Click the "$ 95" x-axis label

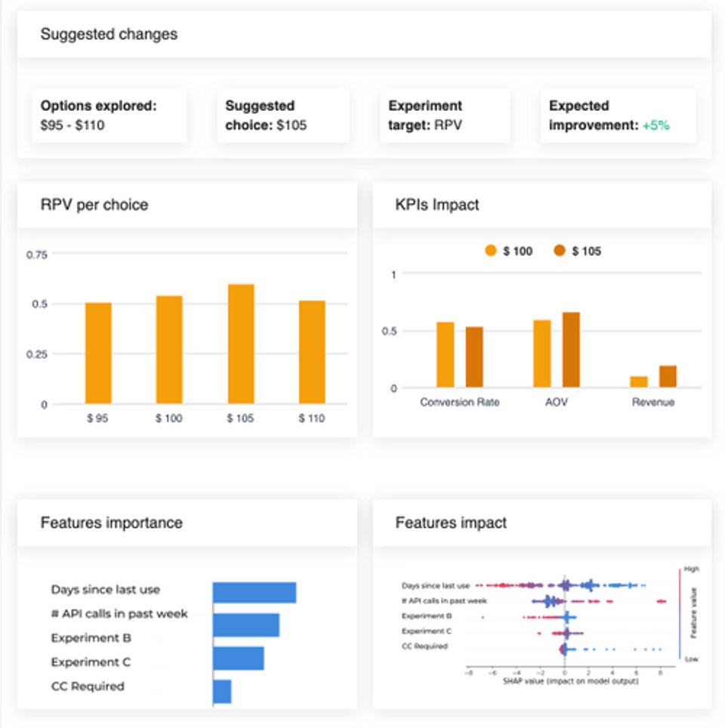click(97, 418)
